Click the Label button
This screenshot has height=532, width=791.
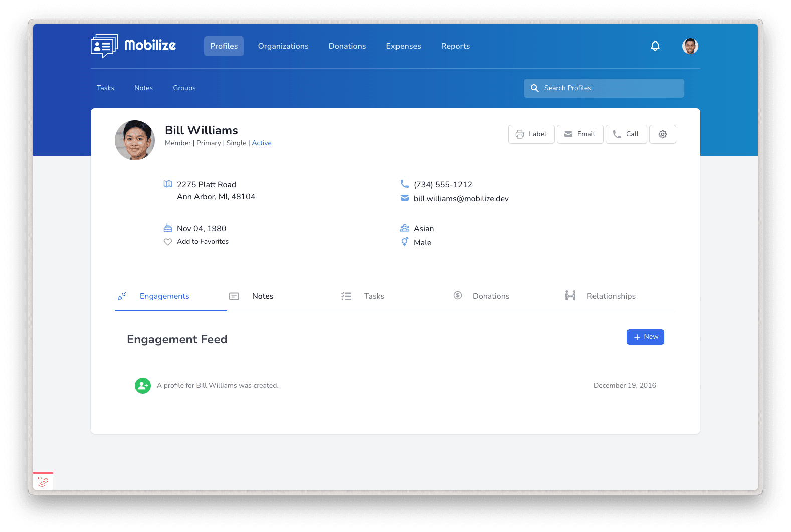(x=531, y=134)
